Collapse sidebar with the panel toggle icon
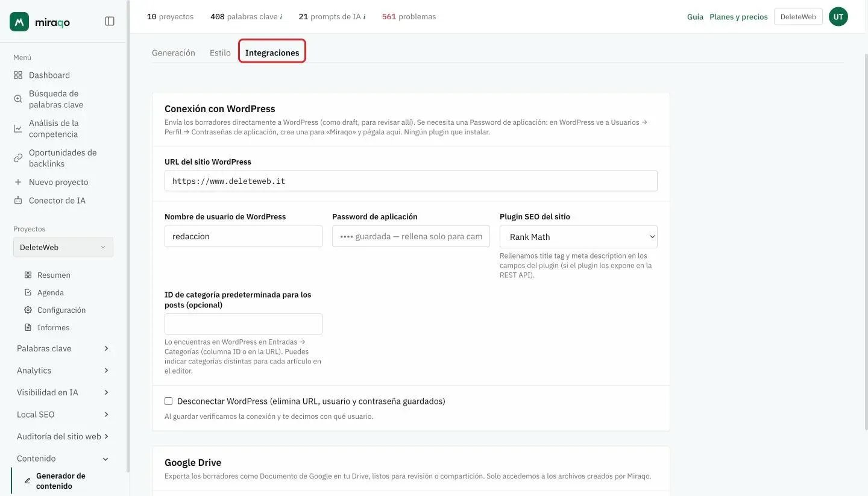The height and width of the screenshot is (496, 868). [x=110, y=21]
